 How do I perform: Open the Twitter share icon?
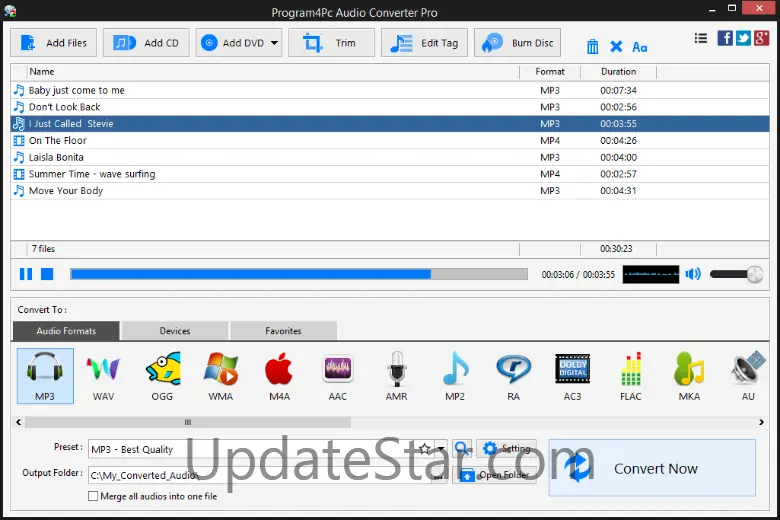click(743, 38)
